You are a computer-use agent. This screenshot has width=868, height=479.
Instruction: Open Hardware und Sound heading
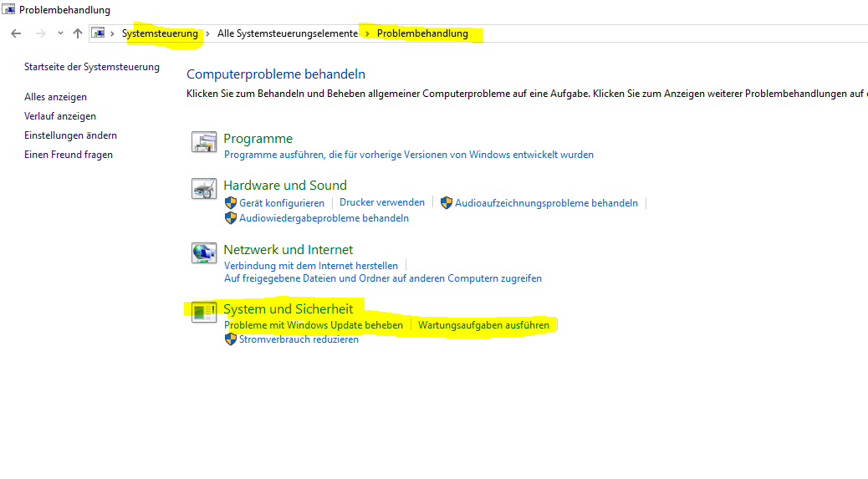(x=285, y=186)
